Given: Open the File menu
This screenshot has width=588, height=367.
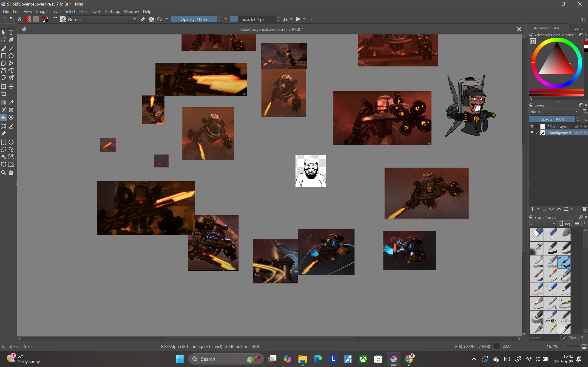Looking at the screenshot, I should [6, 11].
